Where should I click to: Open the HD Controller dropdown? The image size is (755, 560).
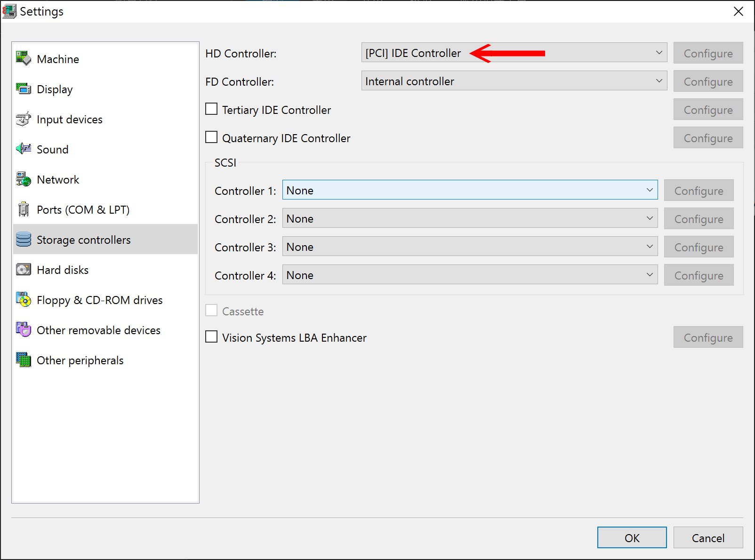(x=514, y=53)
